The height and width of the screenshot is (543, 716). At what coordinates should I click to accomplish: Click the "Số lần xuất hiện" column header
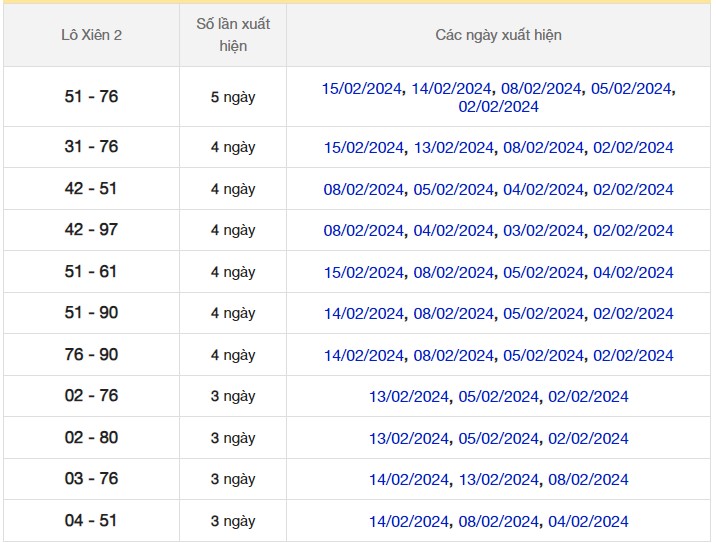point(233,35)
